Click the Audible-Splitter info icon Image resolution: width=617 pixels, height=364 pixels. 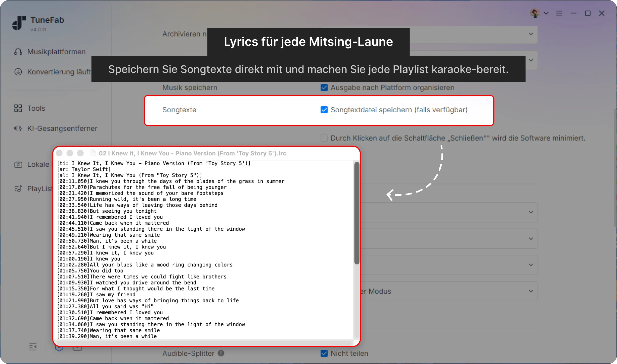click(x=221, y=353)
